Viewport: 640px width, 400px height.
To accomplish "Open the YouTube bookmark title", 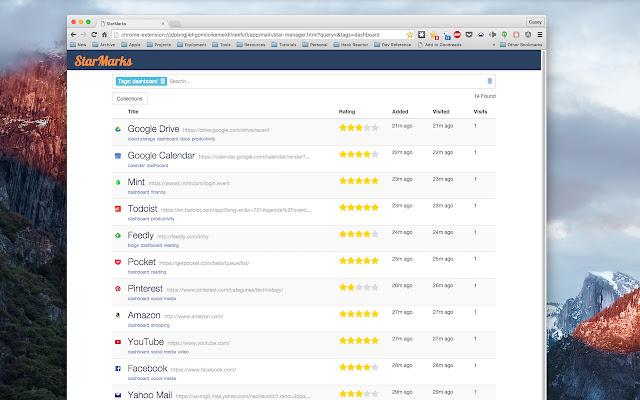I will 146,342.
